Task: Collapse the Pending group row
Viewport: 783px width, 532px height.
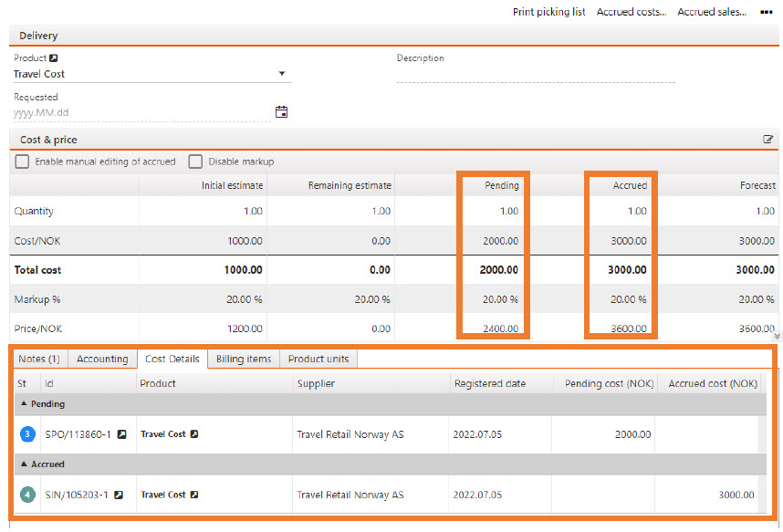Action: (x=24, y=404)
